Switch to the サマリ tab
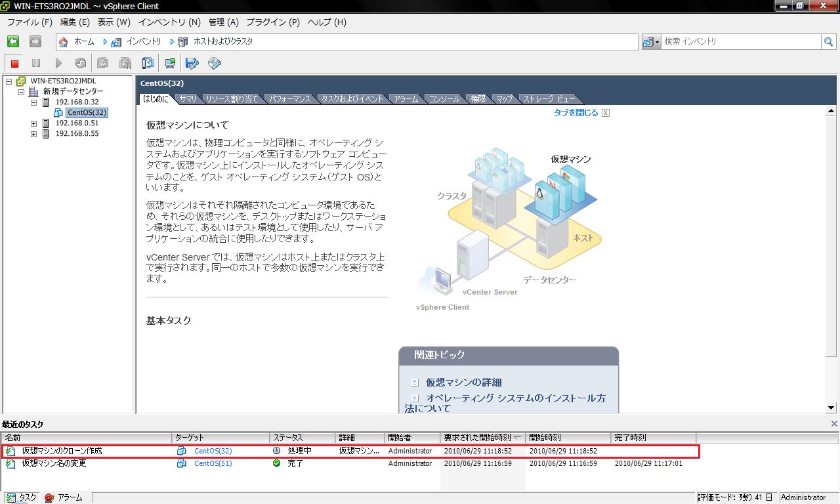This screenshot has height=504, width=840. pos(188,99)
